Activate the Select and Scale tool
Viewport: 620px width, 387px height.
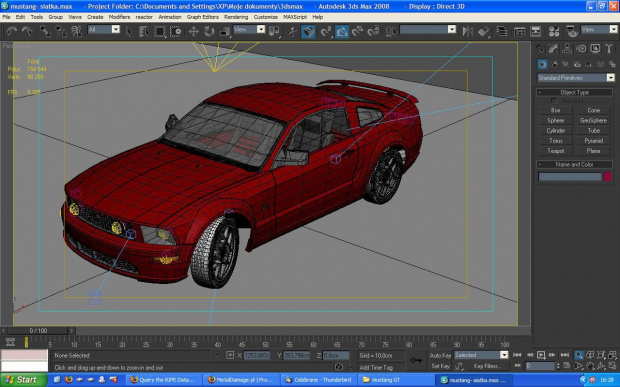[x=225, y=31]
